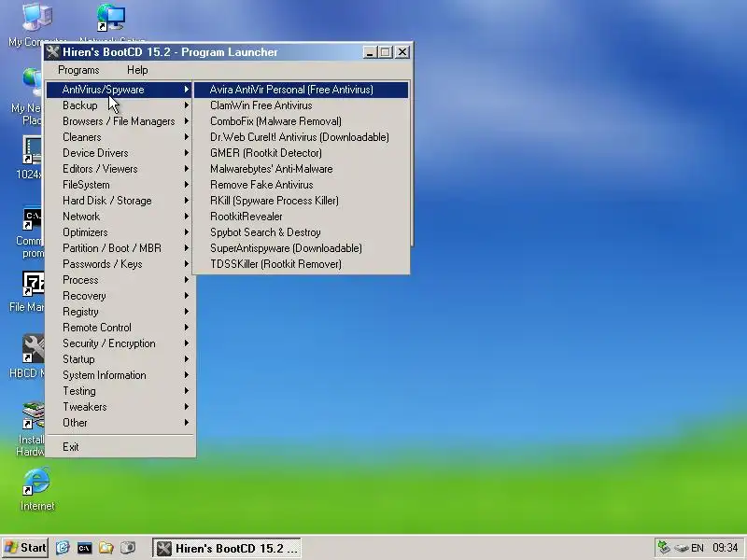Image resolution: width=747 pixels, height=560 pixels.
Task: Open the Cleaners submenu
Action: point(120,137)
